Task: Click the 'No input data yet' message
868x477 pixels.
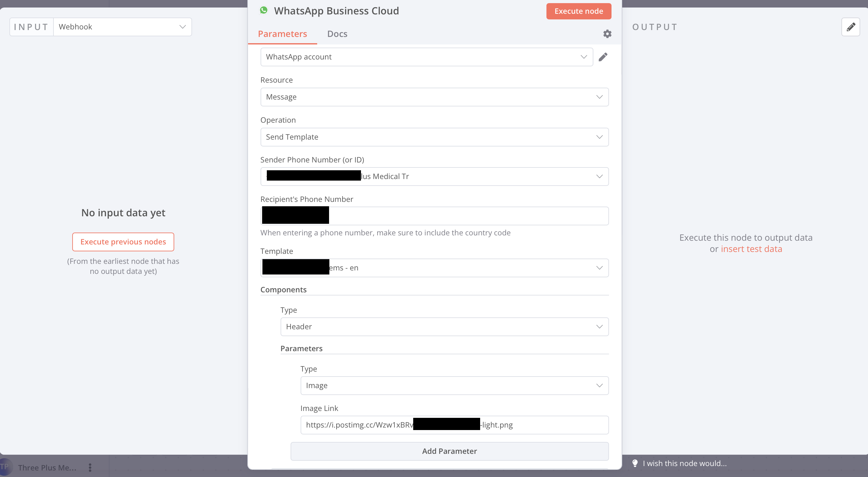Action: (x=123, y=213)
